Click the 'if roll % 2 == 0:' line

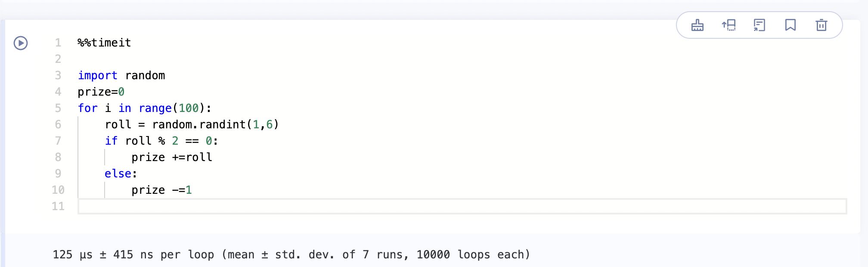pos(161,141)
